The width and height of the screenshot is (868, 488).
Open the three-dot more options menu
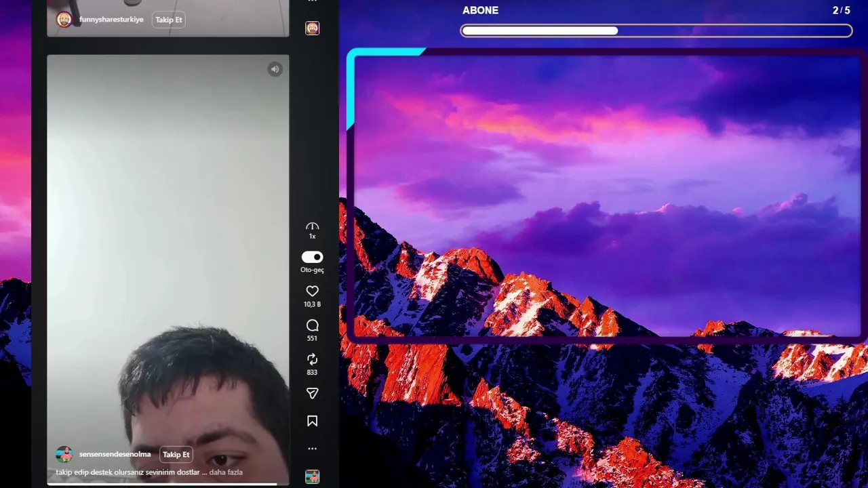tap(312, 448)
